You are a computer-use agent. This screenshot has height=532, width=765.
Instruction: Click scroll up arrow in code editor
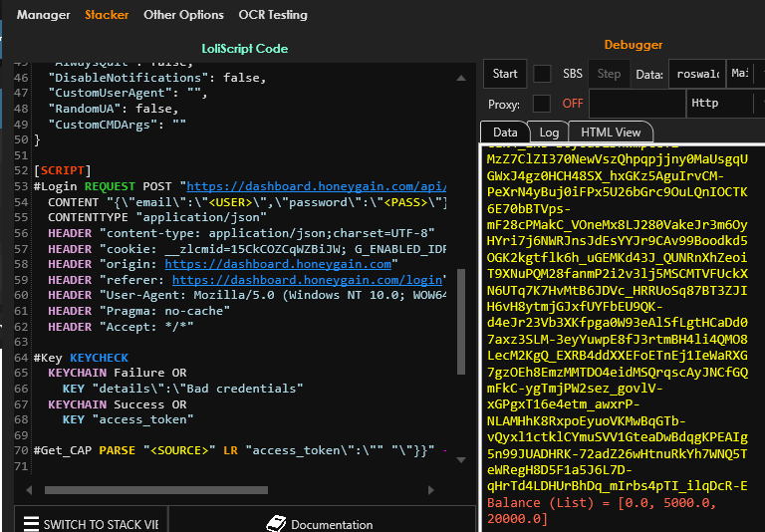pyautogui.click(x=461, y=78)
